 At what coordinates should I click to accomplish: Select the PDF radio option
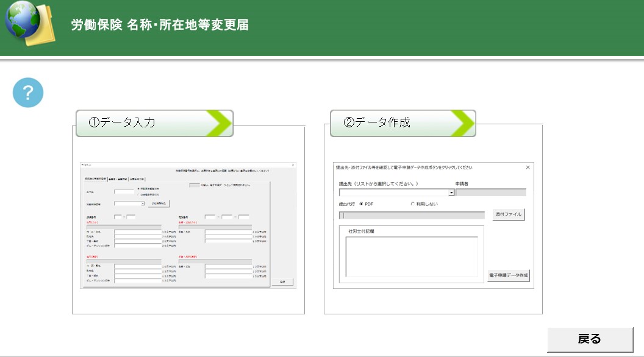361,204
